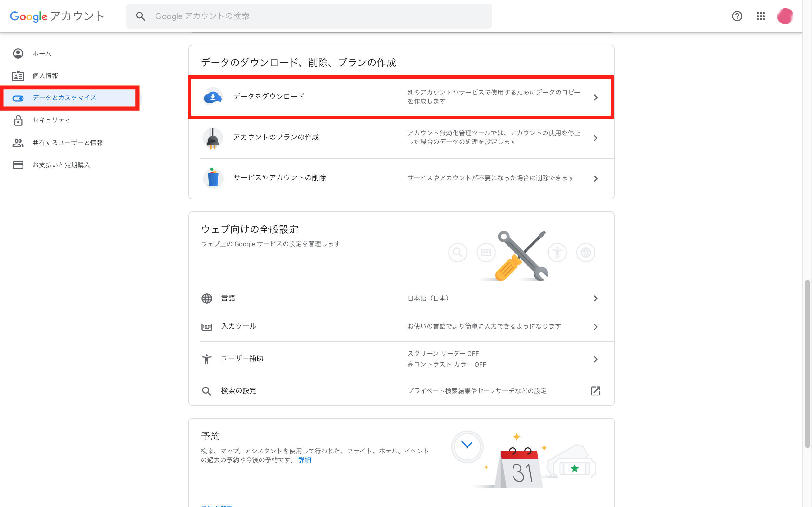This screenshot has height=507, width=812.
Task: Click the search magnifier icon
Action: (x=141, y=16)
